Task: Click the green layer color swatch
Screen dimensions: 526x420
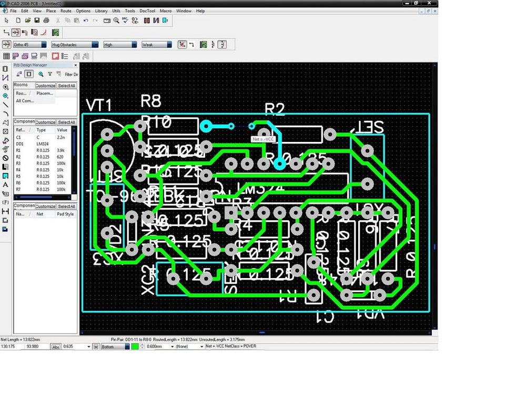Action: click(135, 347)
